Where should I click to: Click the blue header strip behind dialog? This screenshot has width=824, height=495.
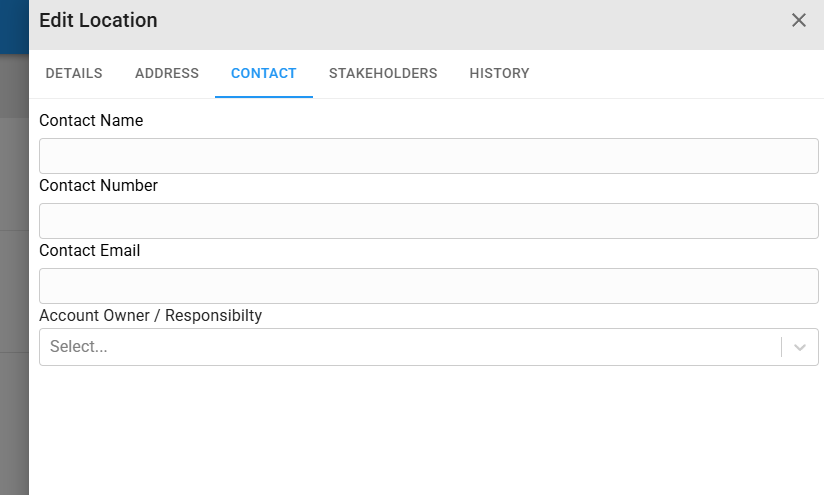[14, 26]
